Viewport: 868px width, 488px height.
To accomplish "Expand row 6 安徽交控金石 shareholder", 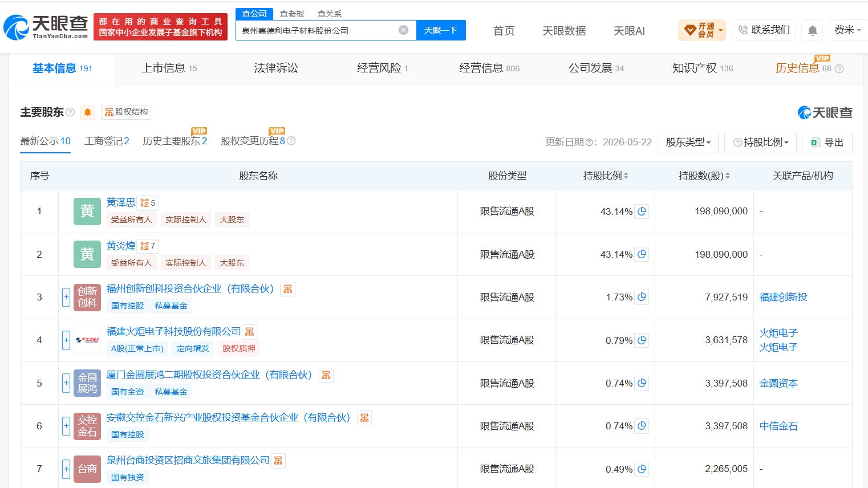I will [66, 426].
